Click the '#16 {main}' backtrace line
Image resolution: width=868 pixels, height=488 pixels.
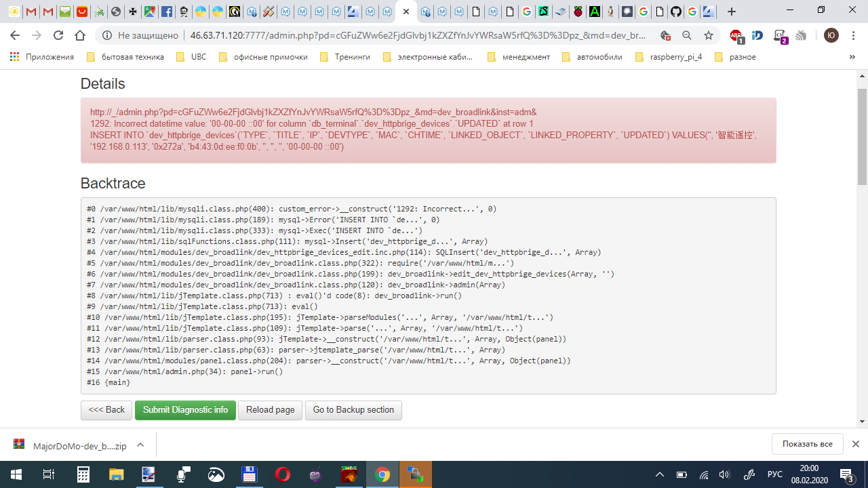(109, 383)
